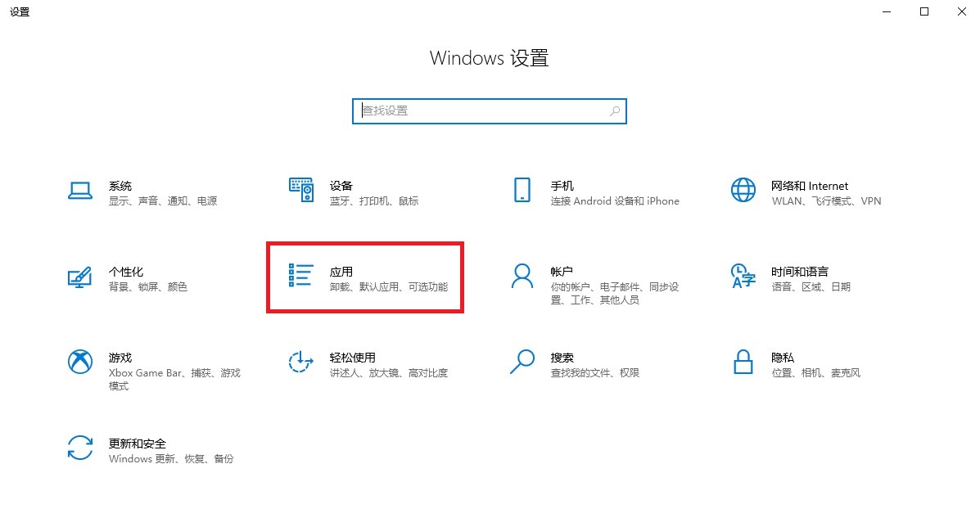980x527 pixels.
Task: Open the 游戏 title
Action: [x=120, y=358]
